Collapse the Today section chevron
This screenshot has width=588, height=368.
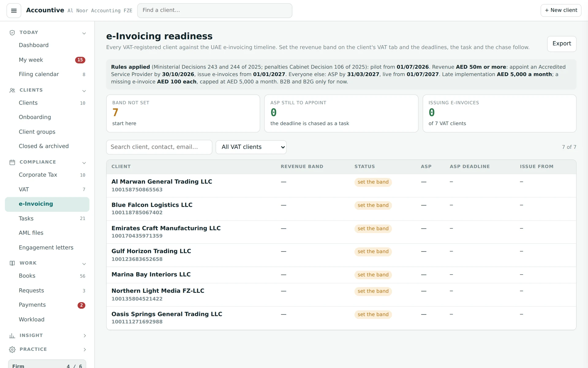(84, 33)
